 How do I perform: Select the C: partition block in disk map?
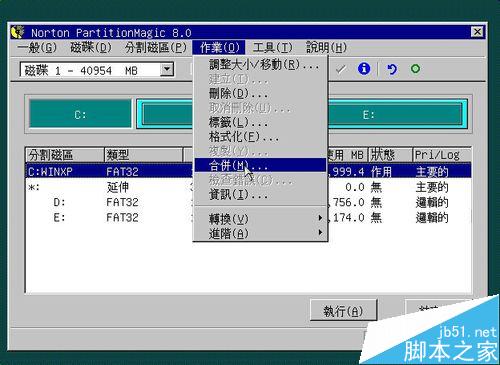[x=80, y=115]
